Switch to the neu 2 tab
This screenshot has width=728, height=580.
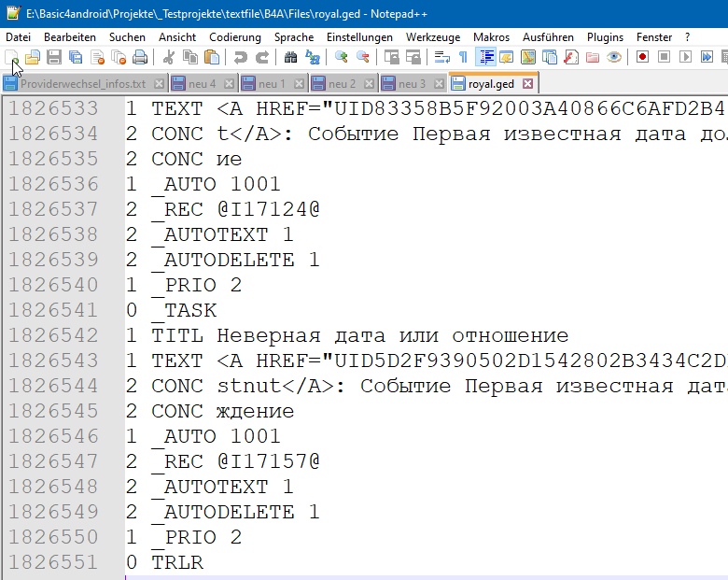pos(343,84)
